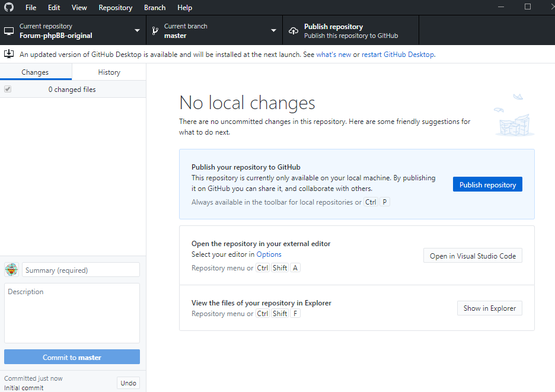Select the Changes tab
This screenshot has width=555, height=392.
pyautogui.click(x=35, y=72)
